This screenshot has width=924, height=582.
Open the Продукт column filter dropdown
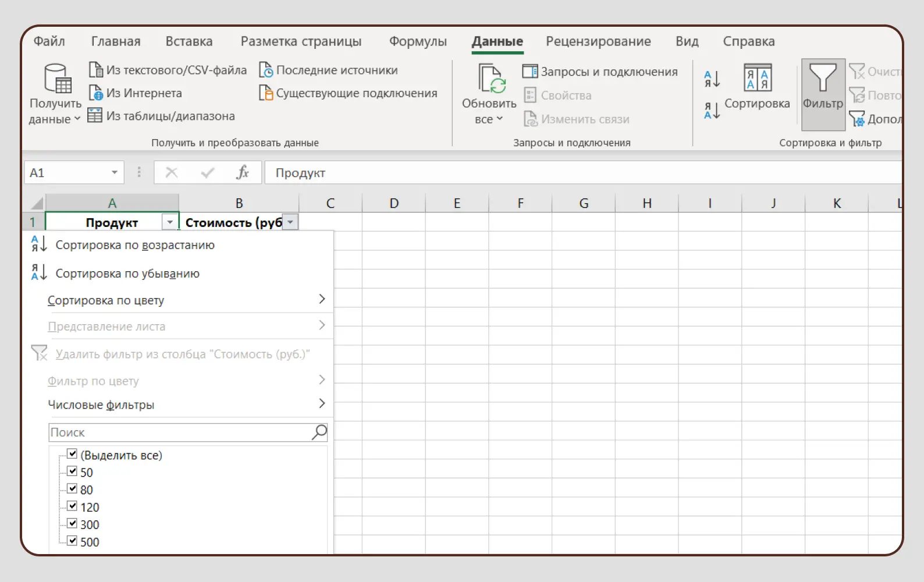pos(169,222)
